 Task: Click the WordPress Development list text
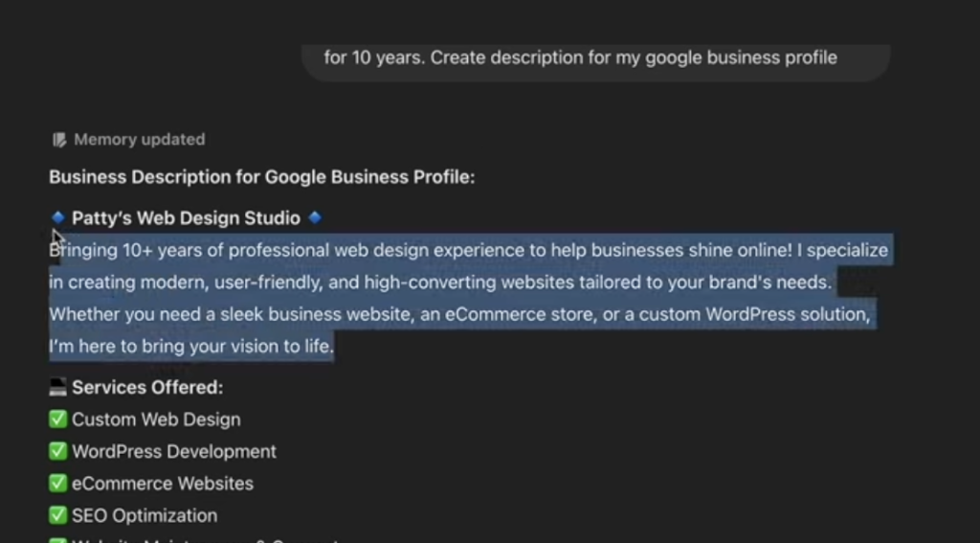tap(174, 451)
